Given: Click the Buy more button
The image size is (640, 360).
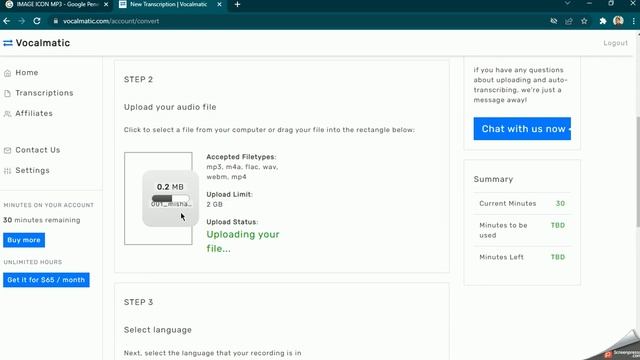Looking at the screenshot, I should [x=24, y=240].
